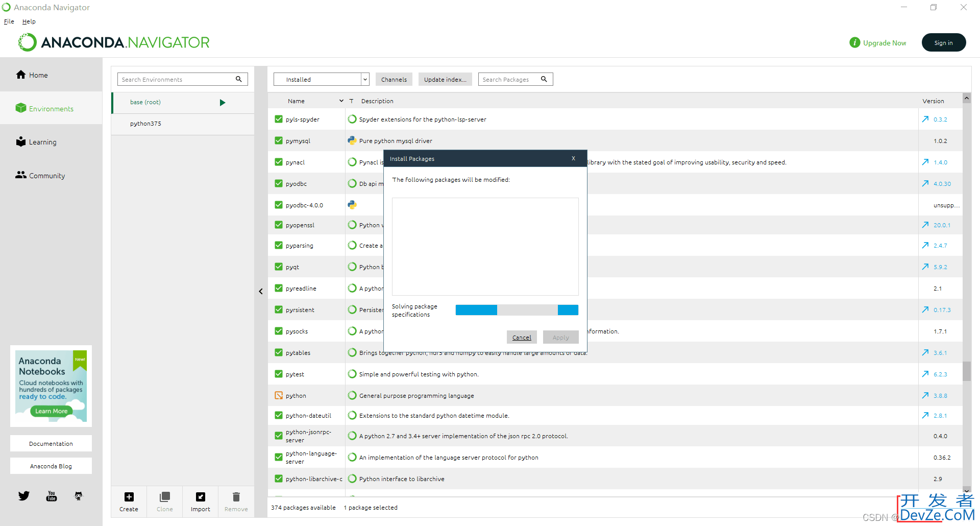This screenshot has height=526, width=980.
Task: Click the upgrade arrow for pytables 3.6.1
Action: [925, 352]
